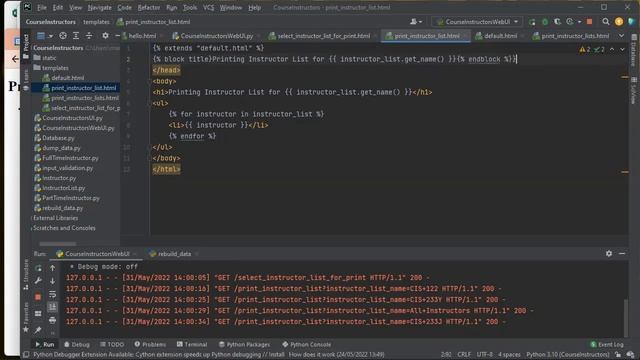Viewport: 640px width, 360px height.
Task: Open the Project view selector dropdown
Action: coord(44,36)
